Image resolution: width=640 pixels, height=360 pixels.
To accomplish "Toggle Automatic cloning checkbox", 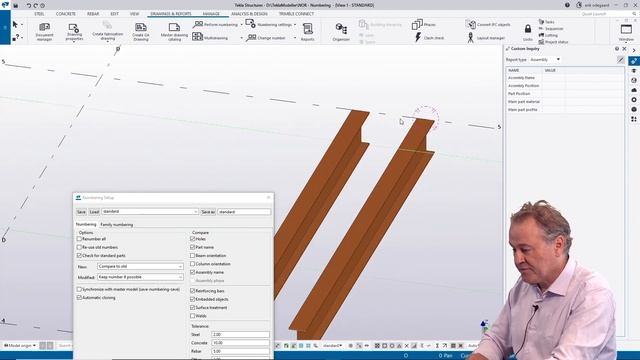I will (79, 298).
